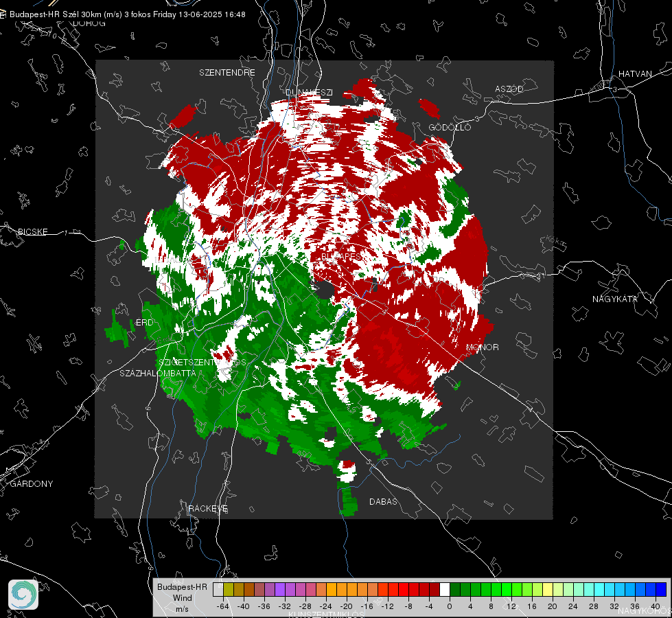
Task: Click the SZIGETSZENTMIKLÓS city label
Action: [202, 363]
